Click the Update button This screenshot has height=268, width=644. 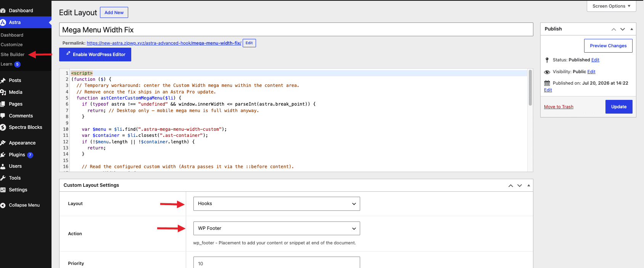tap(619, 107)
